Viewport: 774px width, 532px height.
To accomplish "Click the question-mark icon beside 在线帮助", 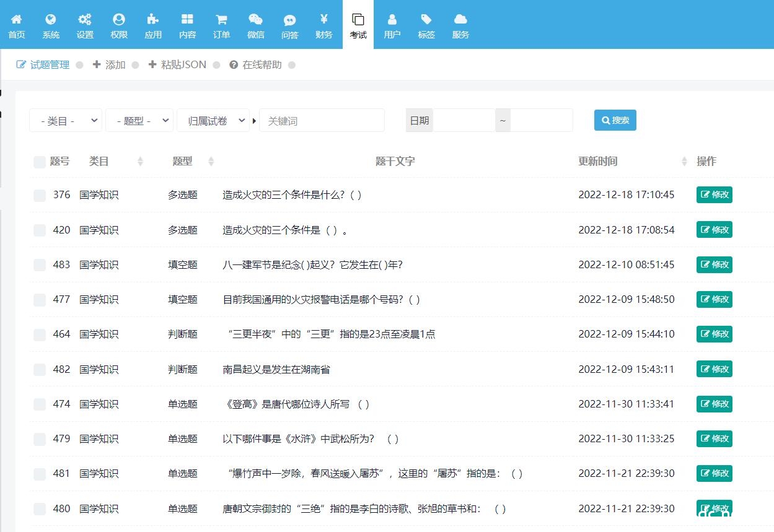I will [x=234, y=64].
